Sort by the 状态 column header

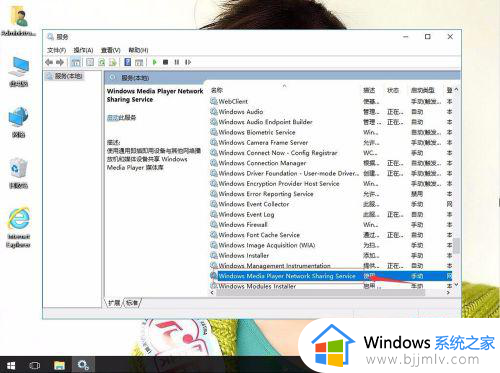(x=393, y=90)
